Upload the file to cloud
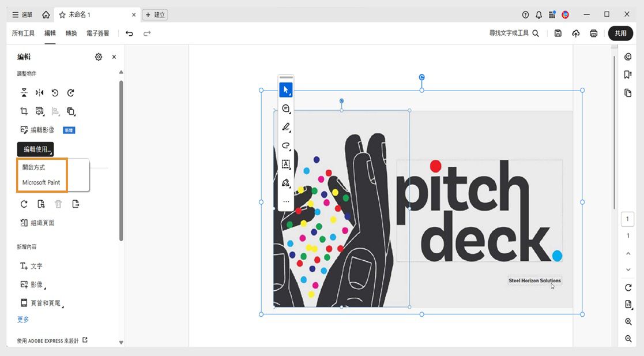Screen dimensions: 644x356 (x=576, y=33)
